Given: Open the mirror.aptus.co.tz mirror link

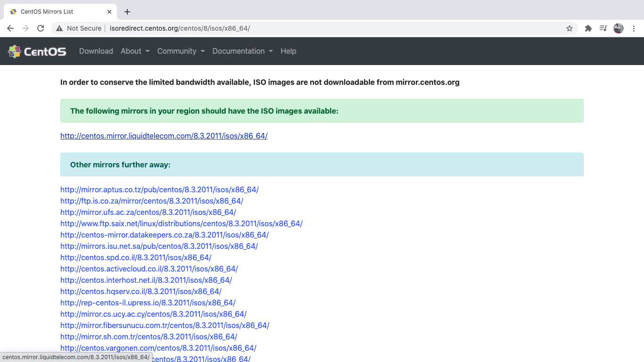Looking at the screenshot, I should (159, 189).
